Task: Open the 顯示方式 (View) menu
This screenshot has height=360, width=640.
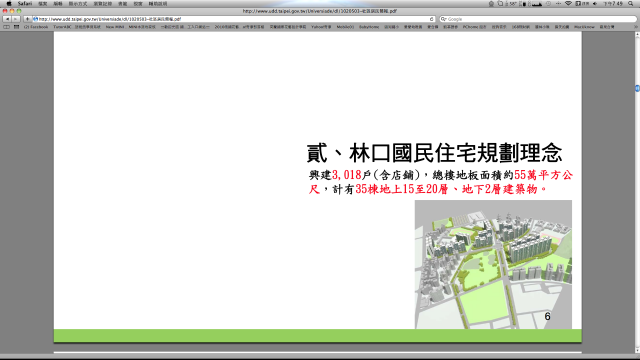Action: tap(78, 3)
